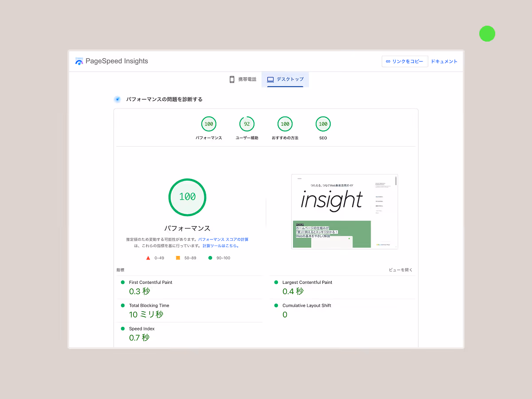
Task: Click the small パフォーマンス label under the gauge
Action: click(209, 138)
